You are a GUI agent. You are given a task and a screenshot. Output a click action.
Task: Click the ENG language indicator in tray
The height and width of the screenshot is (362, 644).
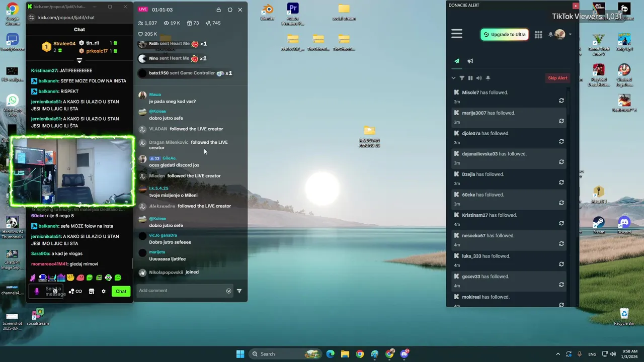coord(592,354)
